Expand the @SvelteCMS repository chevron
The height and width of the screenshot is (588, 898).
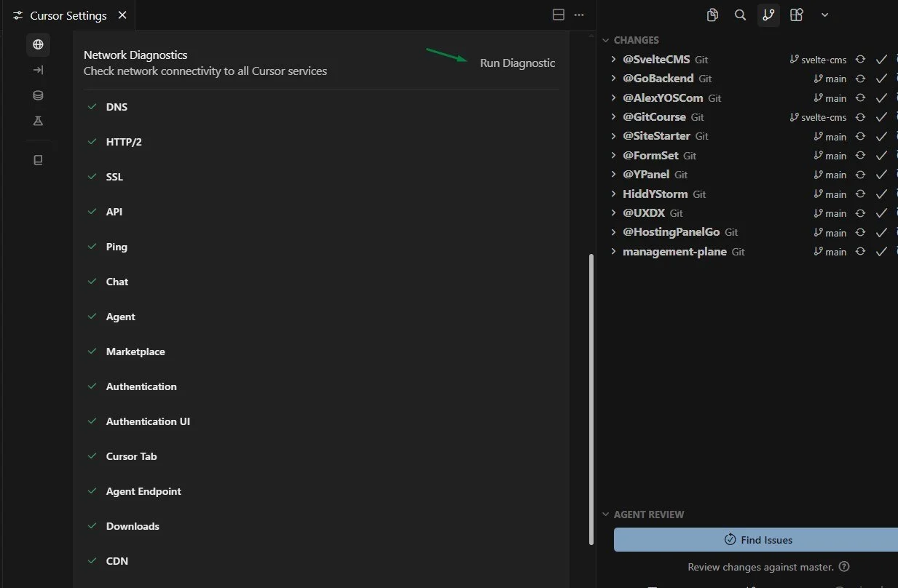click(615, 60)
